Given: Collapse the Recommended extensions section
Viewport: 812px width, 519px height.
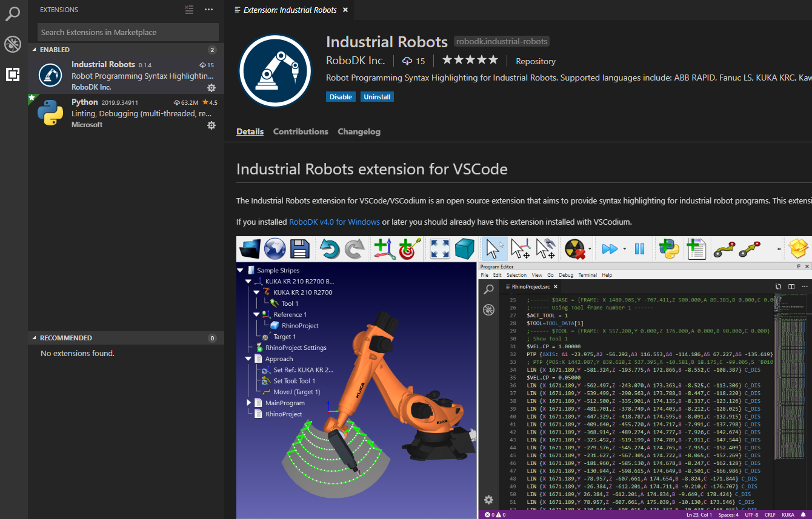Looking at the screenshot, I should pyautogui.click(x=35, y=338).
